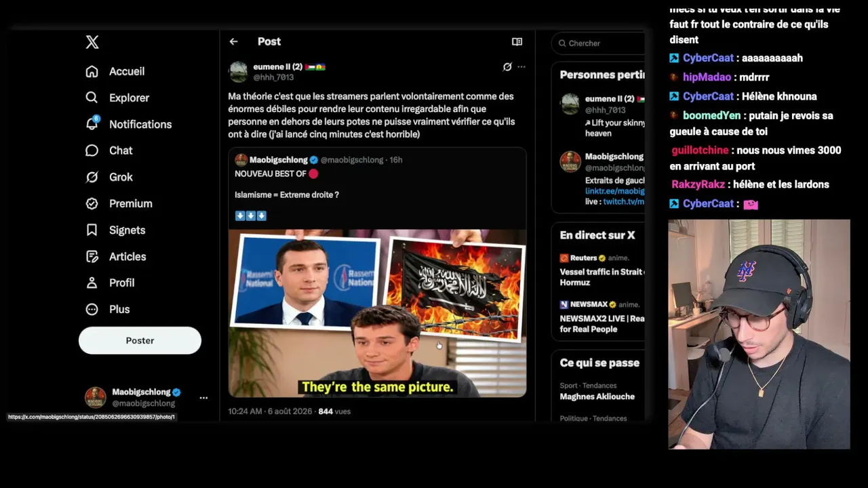Click the Maobigschlong account avatar below Poster
Viewport: 868px width, 488px height.
click(95, 397)
